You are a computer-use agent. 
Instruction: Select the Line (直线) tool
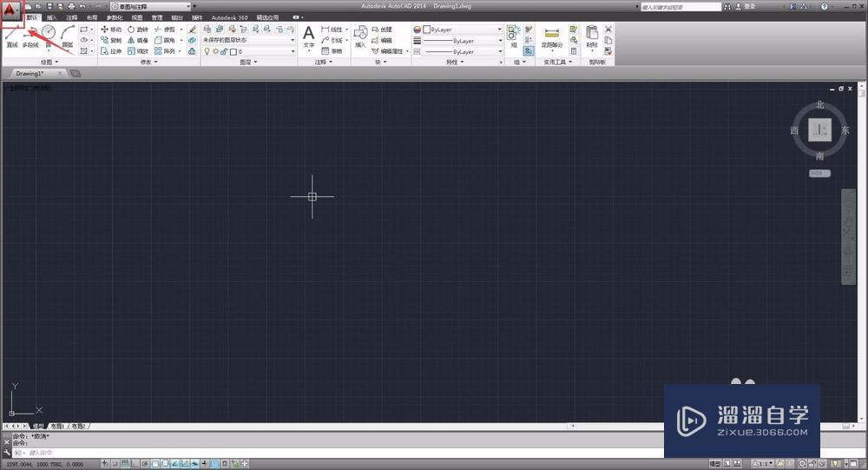pos(11,36)
